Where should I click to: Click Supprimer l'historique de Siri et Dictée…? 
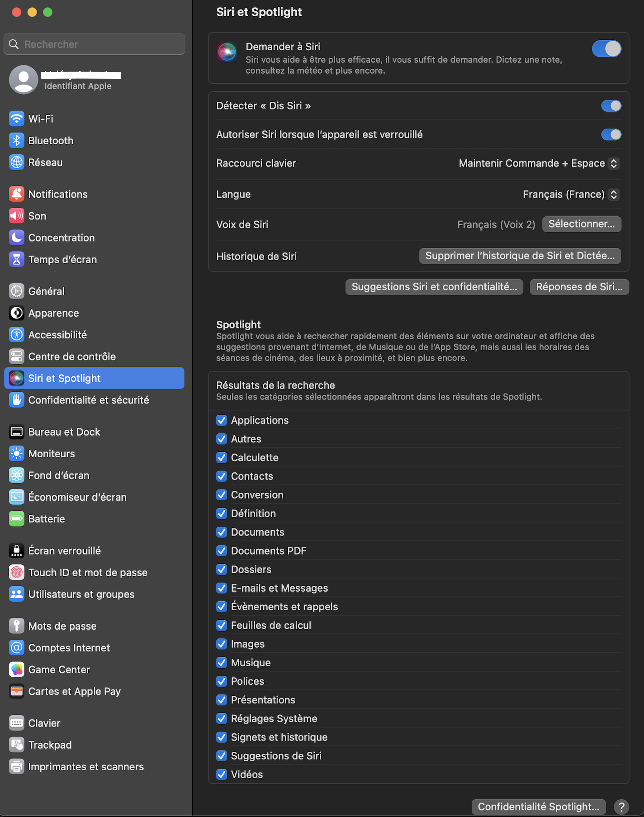coord(520,256)
